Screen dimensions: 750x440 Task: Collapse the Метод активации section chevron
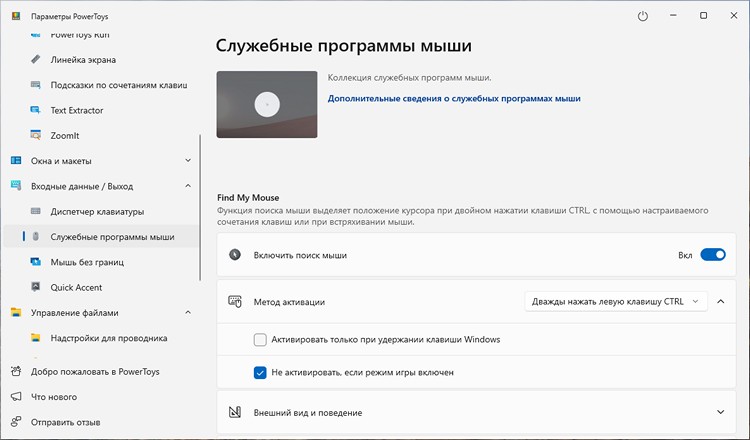click(721, 302)
